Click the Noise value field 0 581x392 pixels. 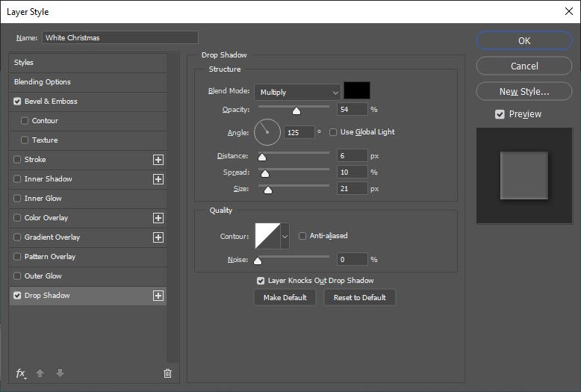pos(352,259)
